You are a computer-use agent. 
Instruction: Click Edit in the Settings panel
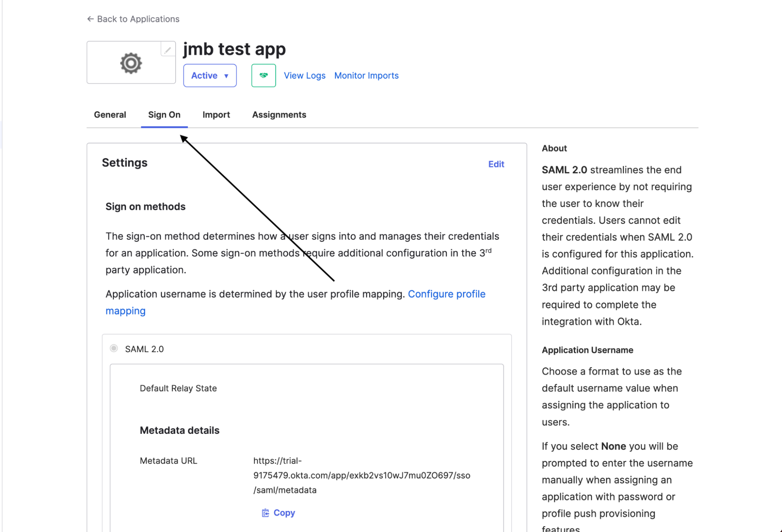pyautogui.click(x=496, y=164)
